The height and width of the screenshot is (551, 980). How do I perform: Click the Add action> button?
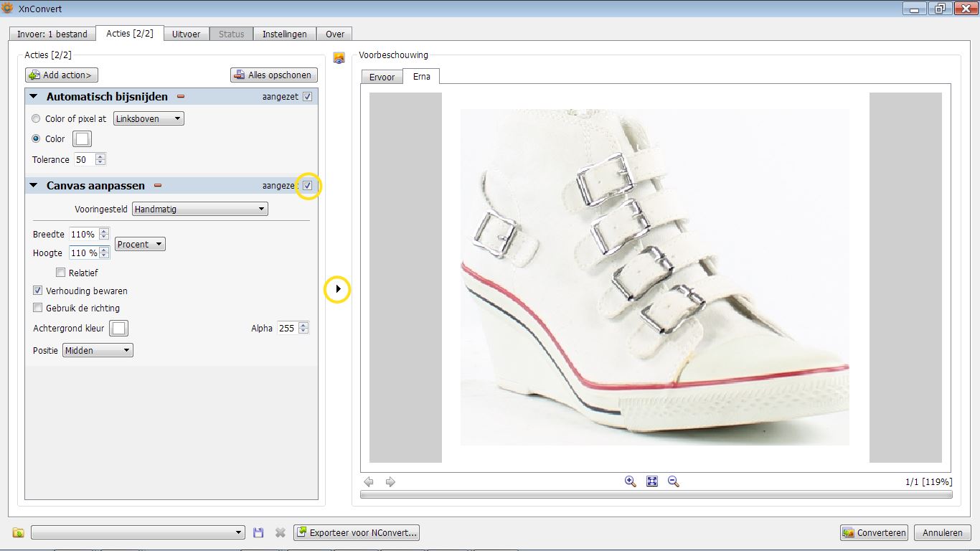pyautogui.click(x=62, y=75)
